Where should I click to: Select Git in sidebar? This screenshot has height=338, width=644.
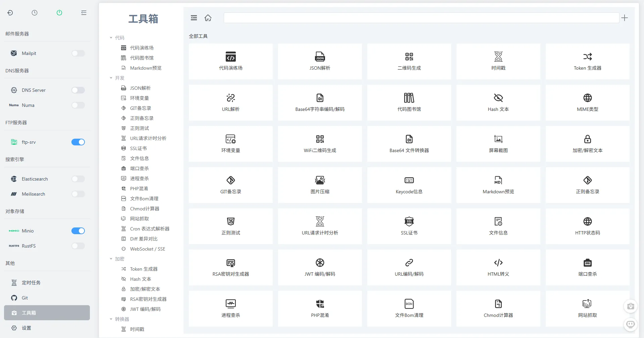[x=47, y=298]
